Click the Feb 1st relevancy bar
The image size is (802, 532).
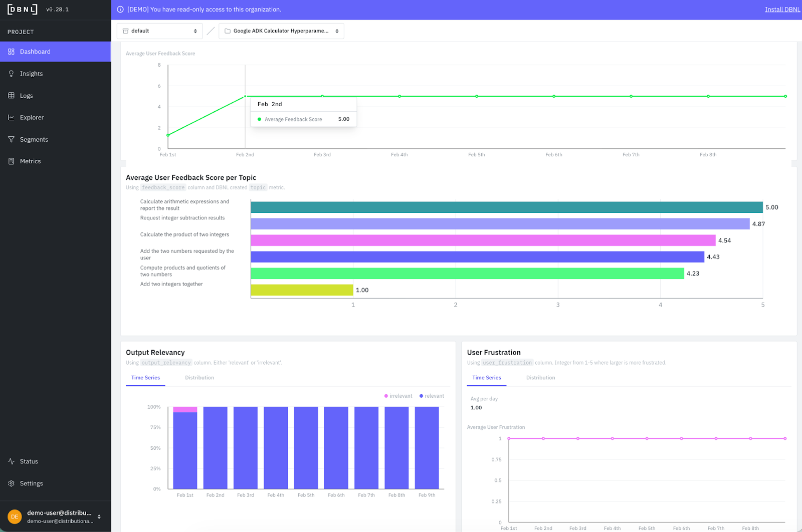pos(185,448)
